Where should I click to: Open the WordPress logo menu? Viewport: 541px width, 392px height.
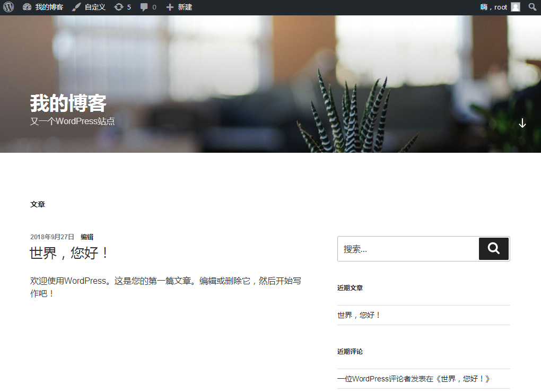coord(8,7)
